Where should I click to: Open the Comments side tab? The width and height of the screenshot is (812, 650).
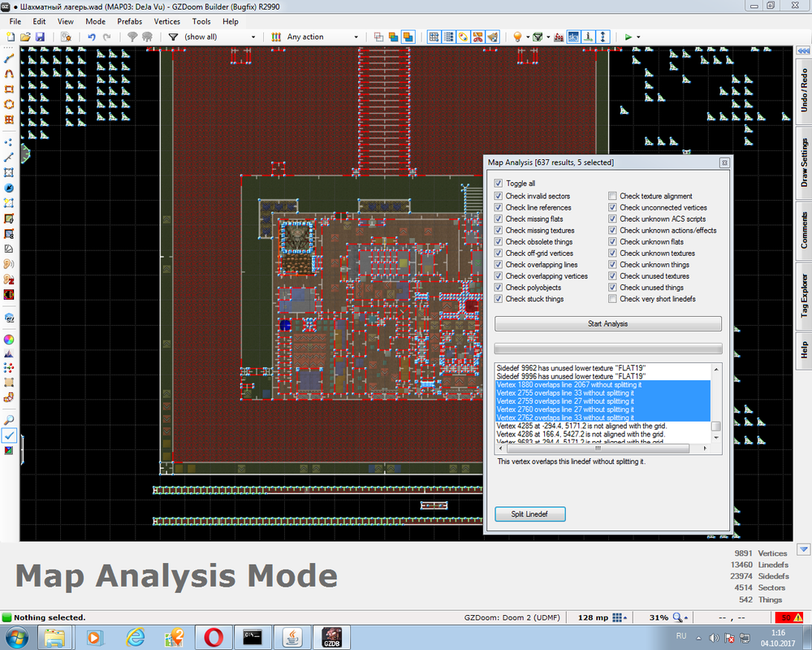tap(804, 230)
